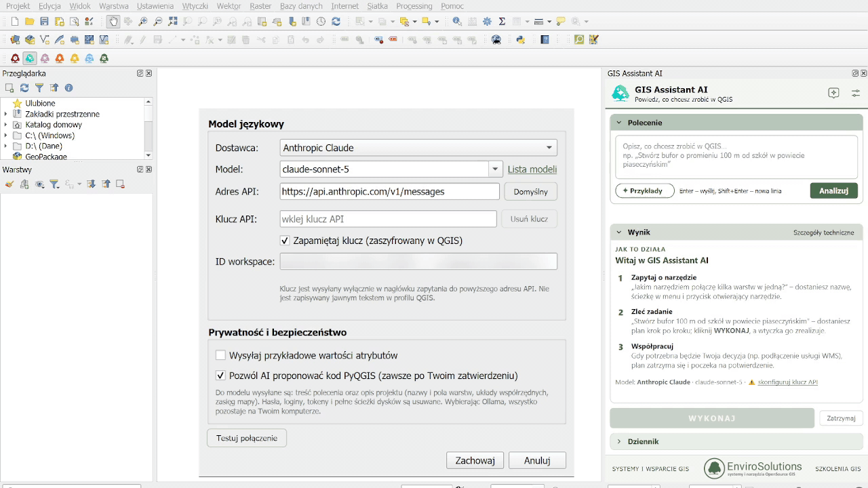Enable Wysyłaj przykładowe wartości atrybutów
This screenshot has width=868, height=488.
coord(220,355)
